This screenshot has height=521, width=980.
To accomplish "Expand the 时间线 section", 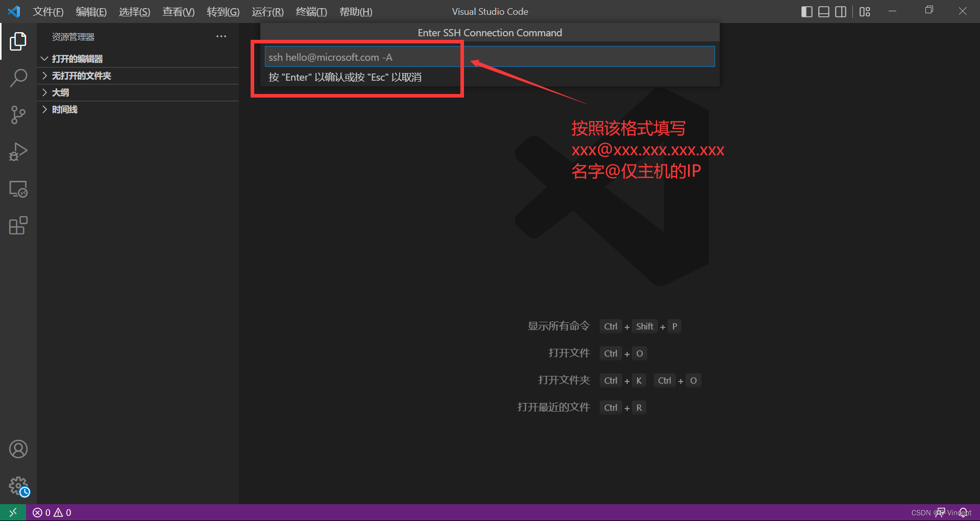I will coord(138,109).
